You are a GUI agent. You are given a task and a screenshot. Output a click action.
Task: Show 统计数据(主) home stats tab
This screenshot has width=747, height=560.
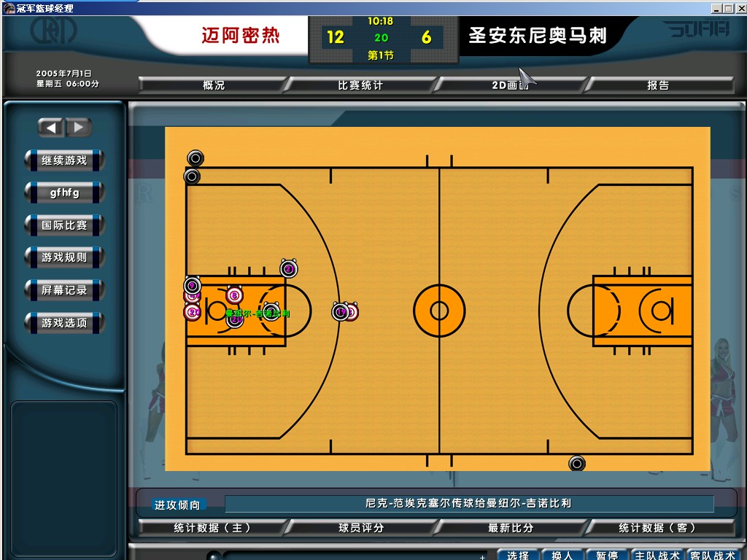coord(212,528)
